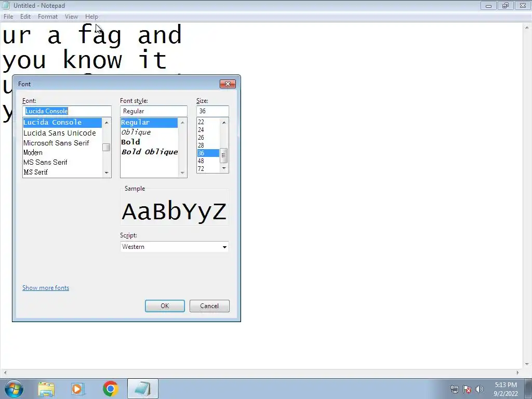Screen dimensions: 532x399
Task: Open the View menu
Action: 71,16
